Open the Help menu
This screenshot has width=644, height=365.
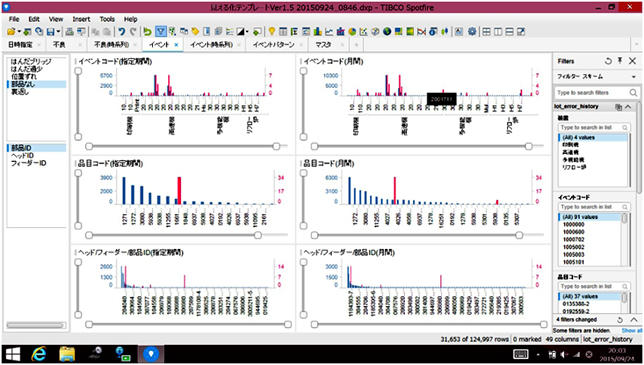tap(131, 19)
